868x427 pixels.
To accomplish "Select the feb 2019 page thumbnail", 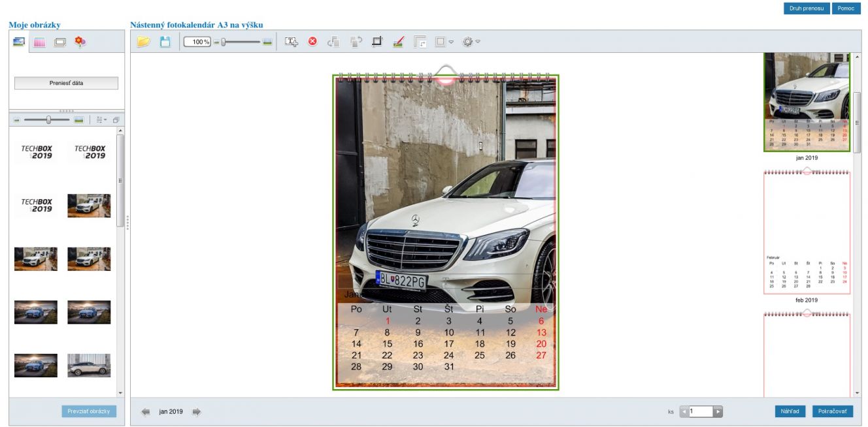I will (807, 232).
